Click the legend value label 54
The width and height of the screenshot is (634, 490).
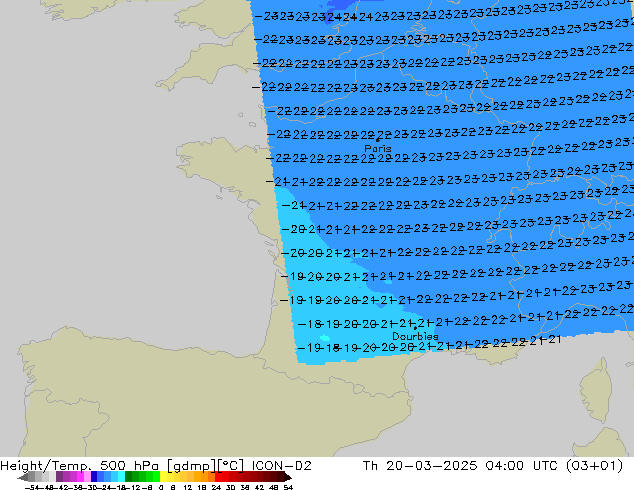(288, 487)
